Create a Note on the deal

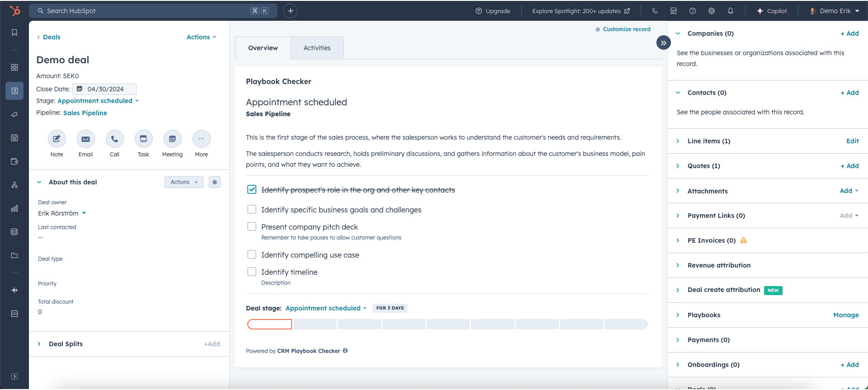click(57, 139)
